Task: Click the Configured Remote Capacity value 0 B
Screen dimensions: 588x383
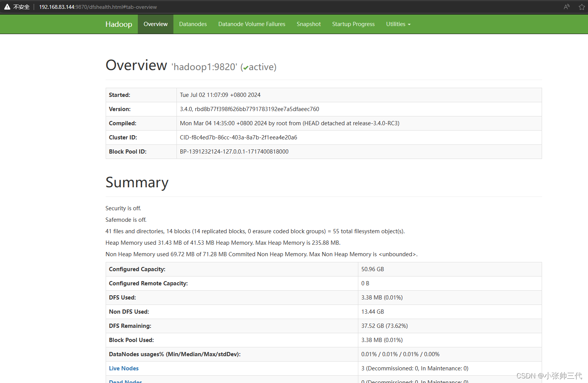Action: (365, 283)
